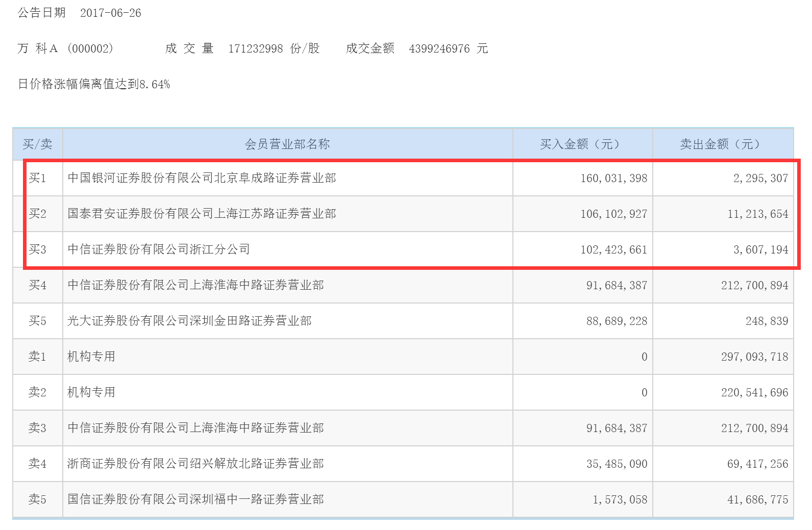The image size is (812, 530).
Task: Select the 买1 row label
Action: (x=37, y=178)
